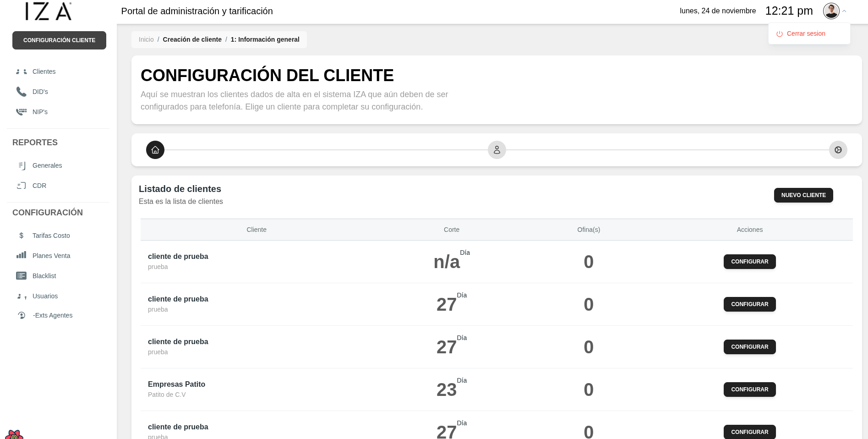Click the user avatar in header
Screen dimensions: 868x439
click(831, 11)
